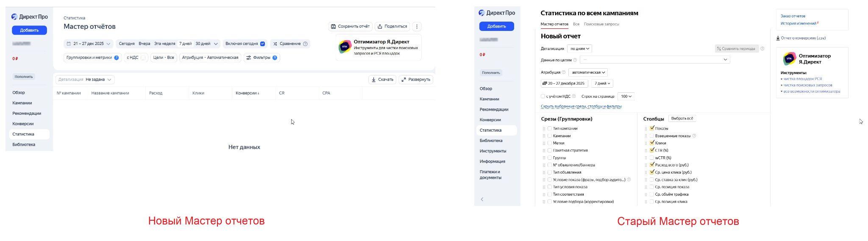Collapse the sidebar with the left chevron
Screen dimensions: 868x241
[482, 199]
